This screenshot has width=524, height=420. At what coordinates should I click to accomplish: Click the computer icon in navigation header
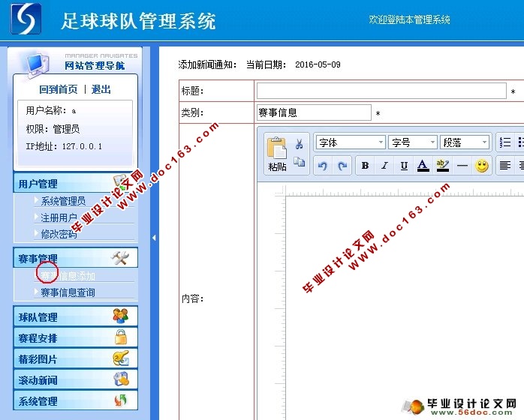point(36,64)
